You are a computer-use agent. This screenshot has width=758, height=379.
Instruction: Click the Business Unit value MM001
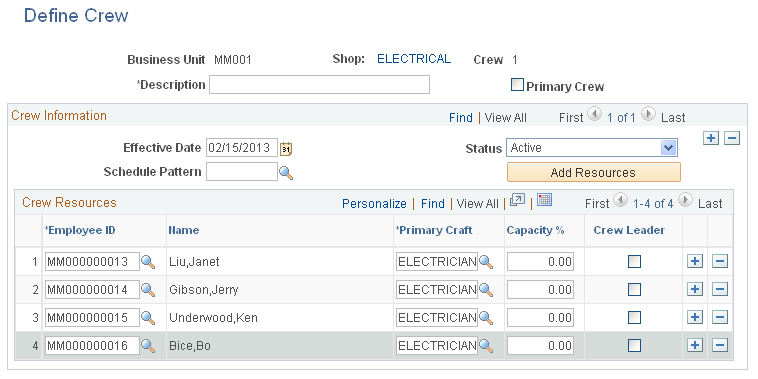coord(233,60)
